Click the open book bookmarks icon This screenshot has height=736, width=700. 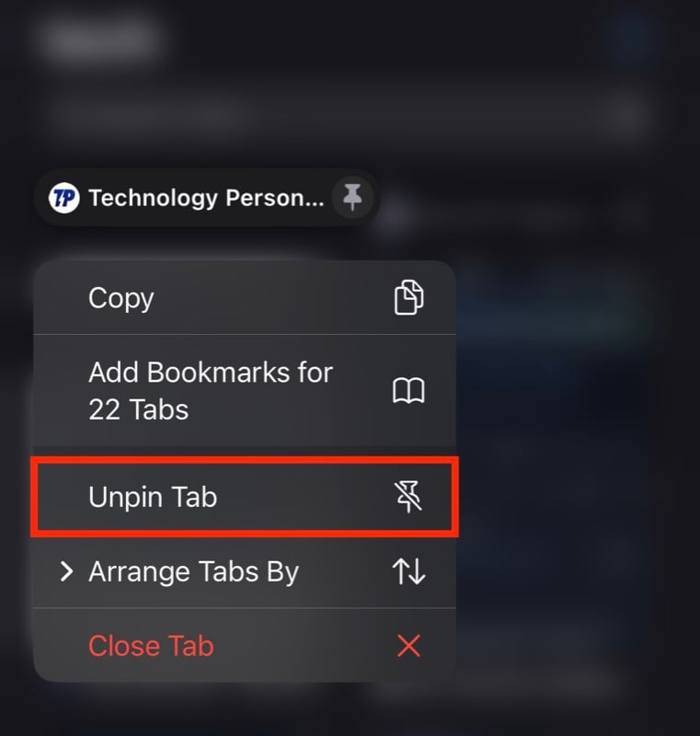click(408, 391)
